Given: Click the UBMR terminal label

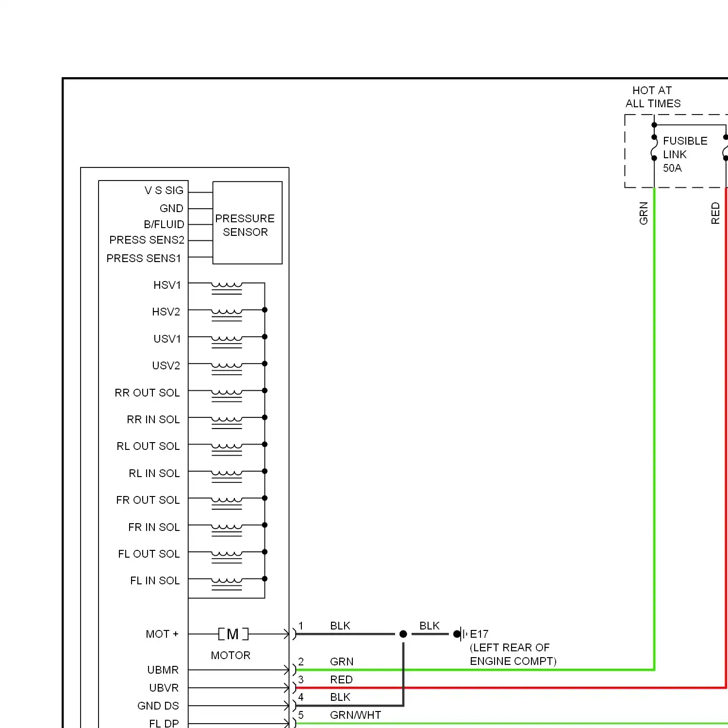Looking at the screenshot, I should tap(163, 670).
